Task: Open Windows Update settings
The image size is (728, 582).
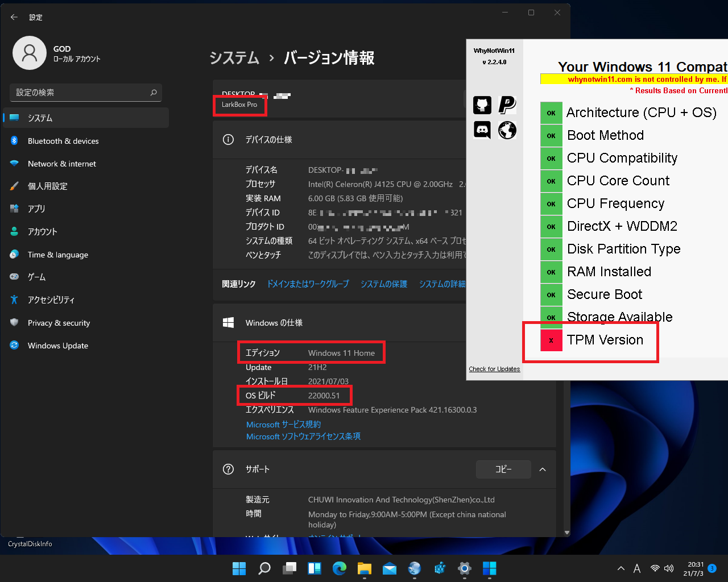Action: 86,346
